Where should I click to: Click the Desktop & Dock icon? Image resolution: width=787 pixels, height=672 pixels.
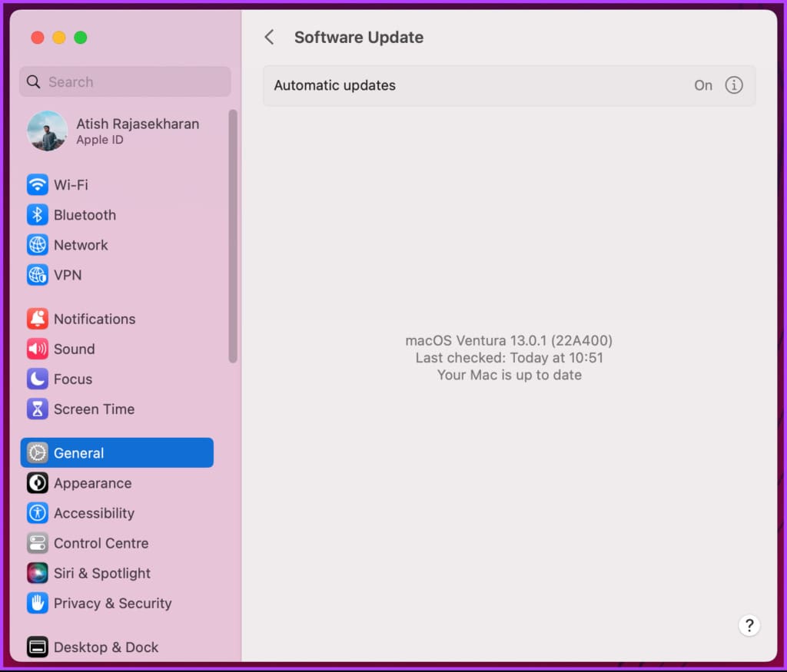[37, 647]
